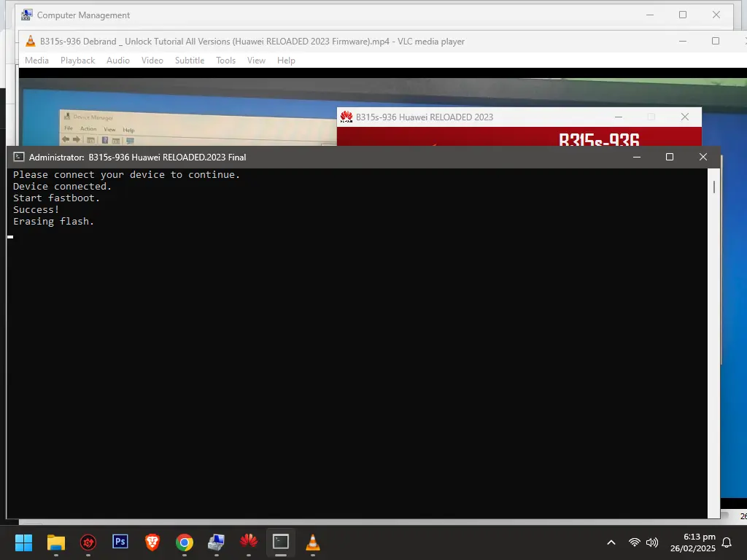The image size is (747, 560).
Task: Open the VLC View menu
Action: click(x=256, y=61)
